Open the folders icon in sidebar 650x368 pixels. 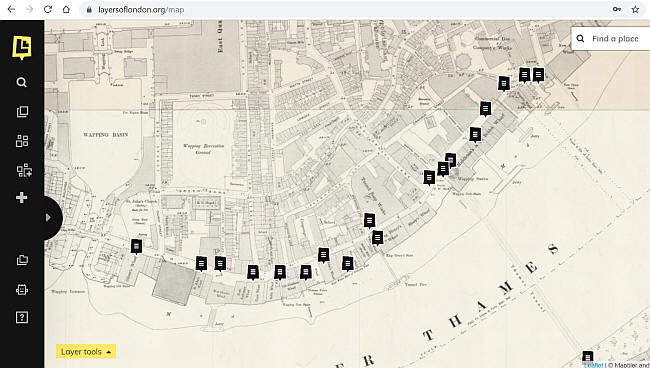coord(22,260)
